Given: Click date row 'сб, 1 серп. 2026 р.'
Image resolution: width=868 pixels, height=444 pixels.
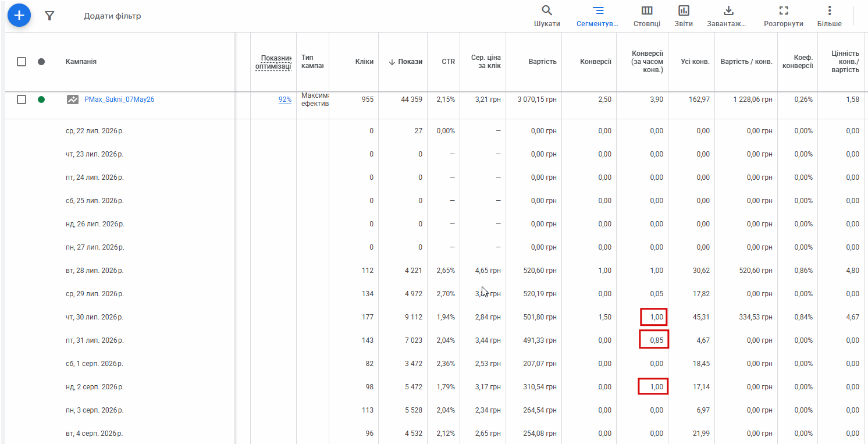Looking at the screenshot, I should (95, 364).
